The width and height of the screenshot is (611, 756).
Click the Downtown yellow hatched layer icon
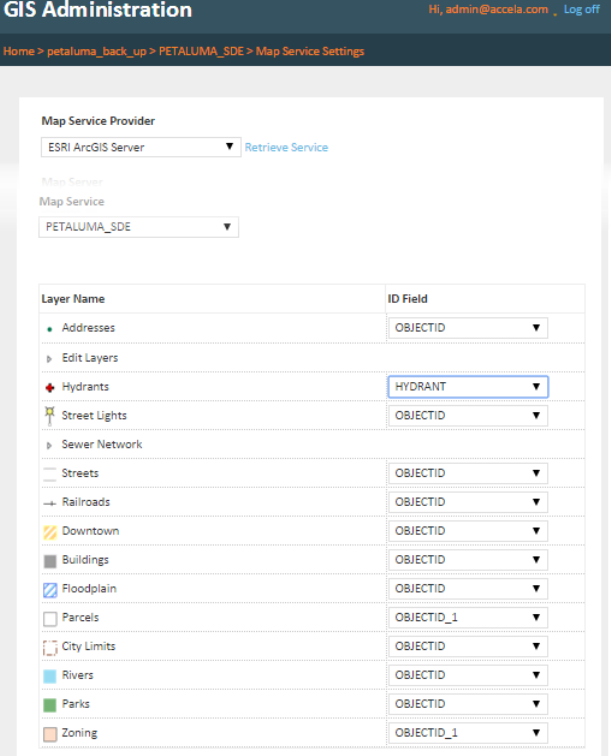[x=50, y=531]
